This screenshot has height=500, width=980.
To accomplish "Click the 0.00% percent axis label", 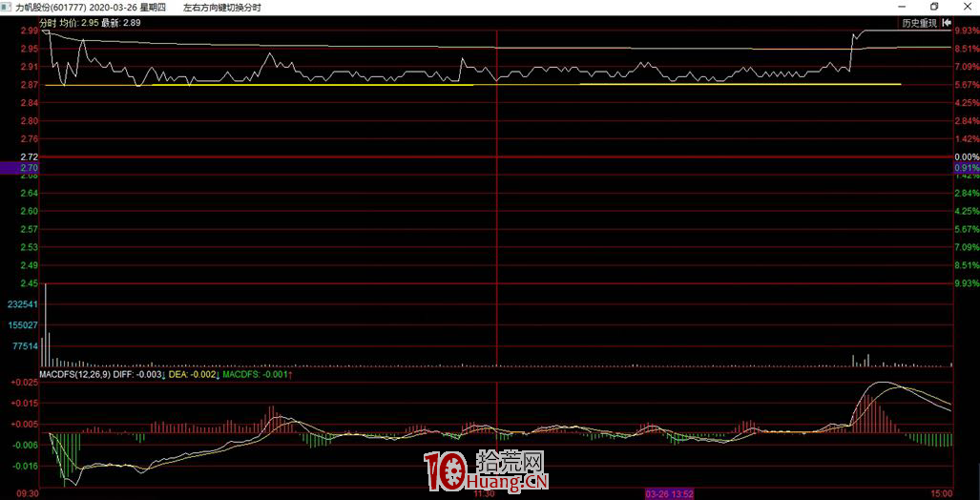I will 967,156.
